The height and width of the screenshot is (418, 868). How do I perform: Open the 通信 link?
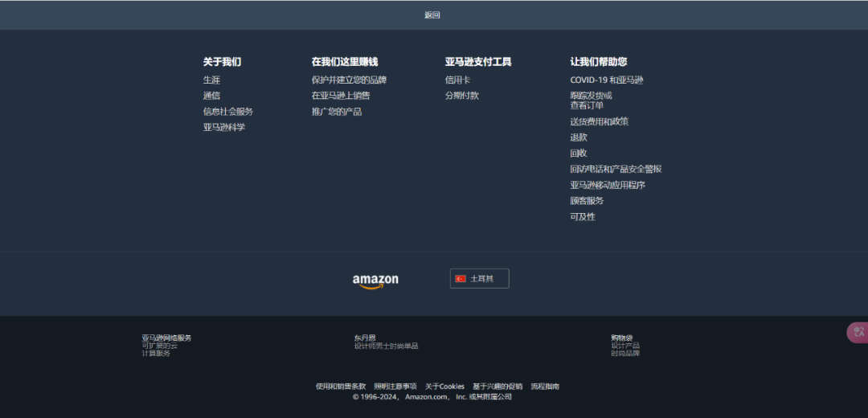(211, 96)
